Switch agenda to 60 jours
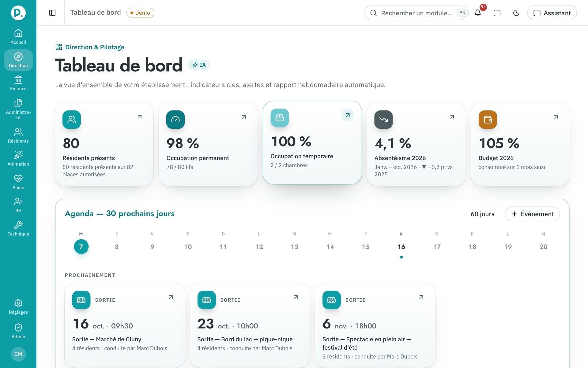 [x=482, y=214]
